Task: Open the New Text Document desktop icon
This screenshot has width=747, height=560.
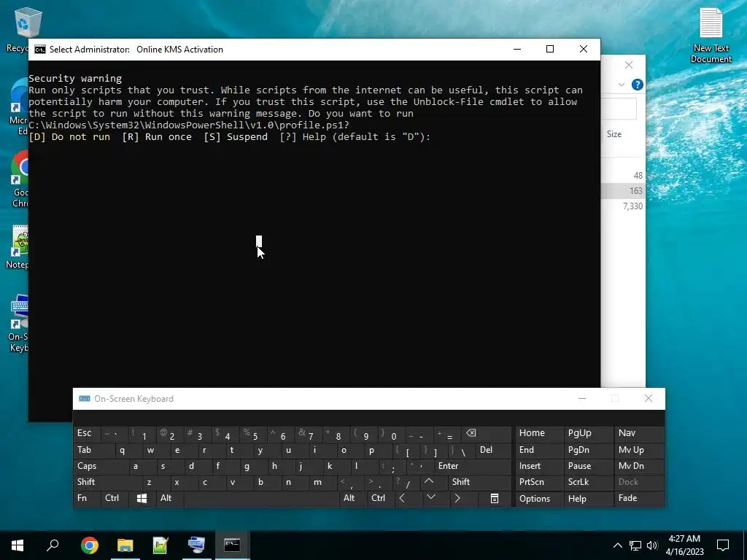Action: point(711,35)
